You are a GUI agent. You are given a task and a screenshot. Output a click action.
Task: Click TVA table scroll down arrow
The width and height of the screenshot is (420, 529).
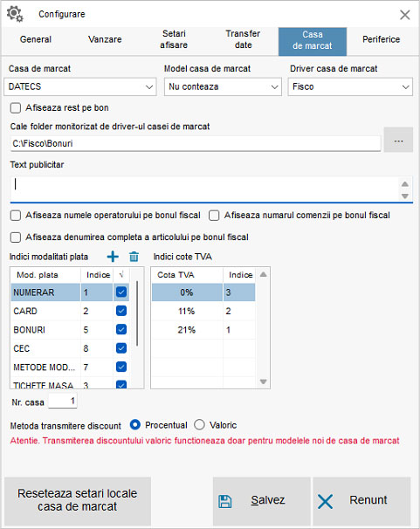click(264, 381)
